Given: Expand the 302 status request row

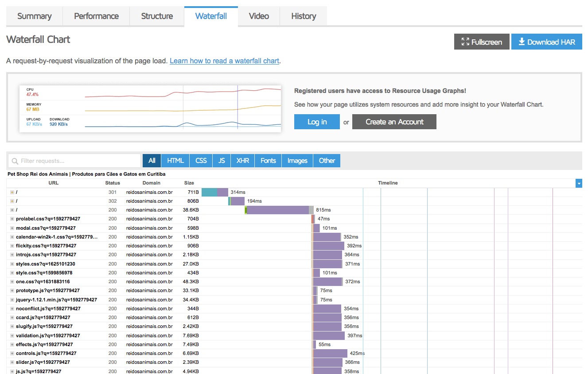Looking at the screenshot, I should pos(12,201).
